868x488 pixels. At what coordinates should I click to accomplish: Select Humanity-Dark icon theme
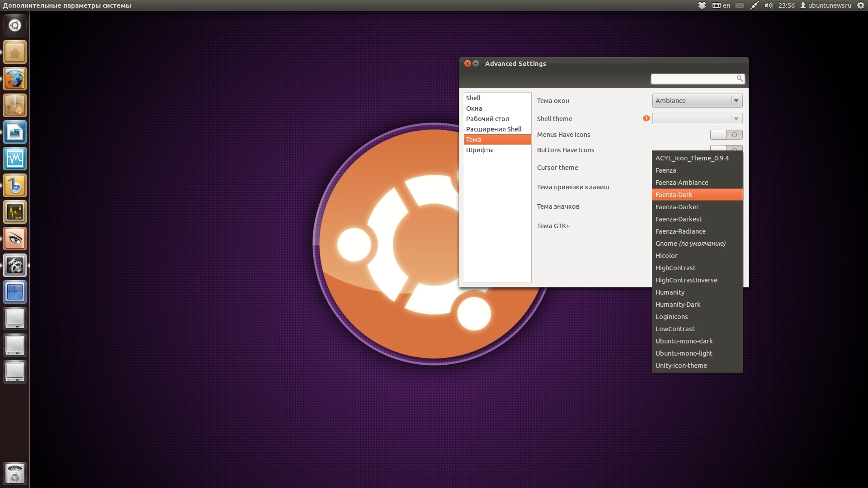697,305
